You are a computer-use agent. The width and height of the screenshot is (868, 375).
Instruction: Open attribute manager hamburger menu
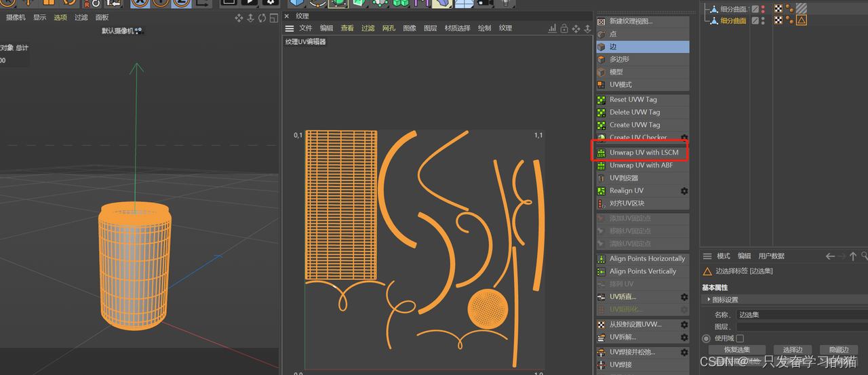click(x=707, y=256)
